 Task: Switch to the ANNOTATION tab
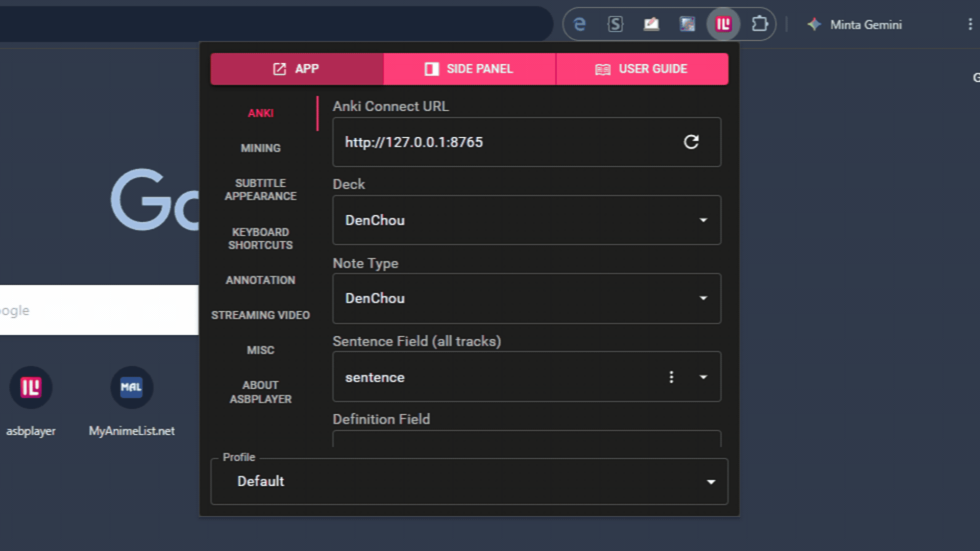pos(261,280)
